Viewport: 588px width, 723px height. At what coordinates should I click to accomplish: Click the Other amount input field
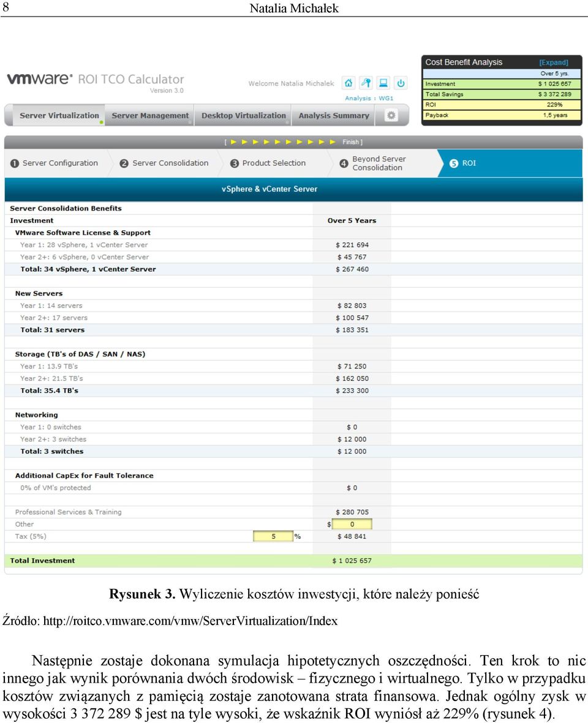click(x=352, y=524)
